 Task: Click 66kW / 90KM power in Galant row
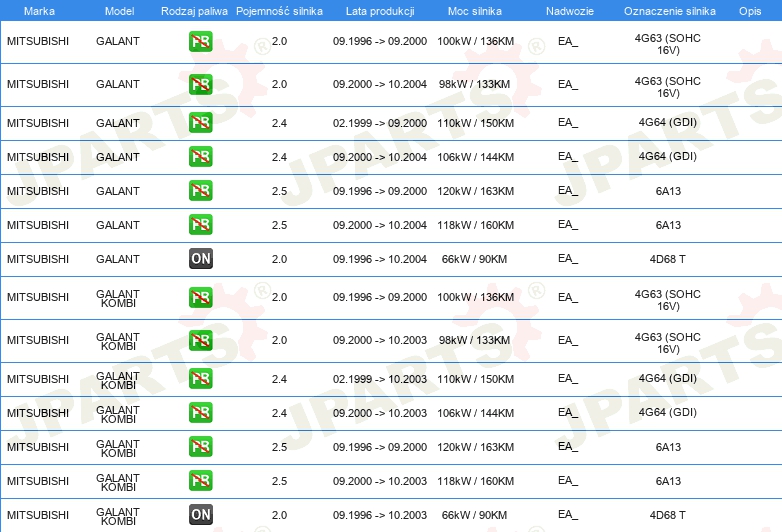[x=474, y=259]
